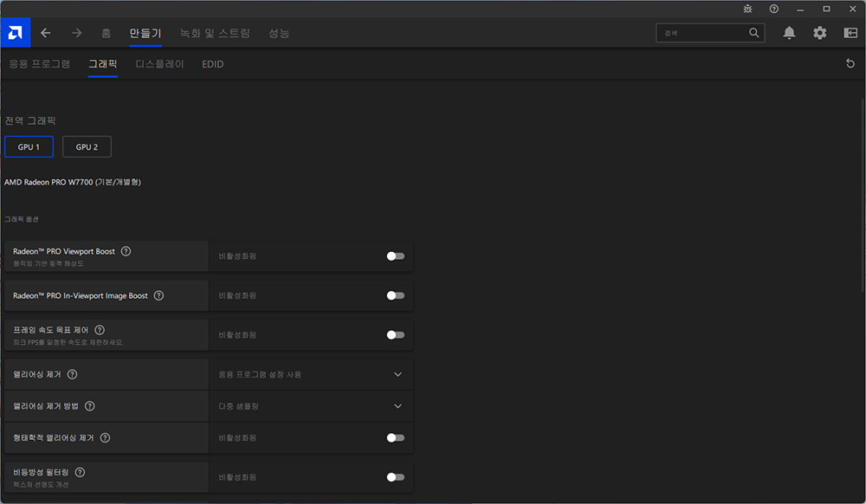Open the 성능 menu tab
Image resolution: width=866 pixels, height=504 pixels.
click(x=279, y=33)
